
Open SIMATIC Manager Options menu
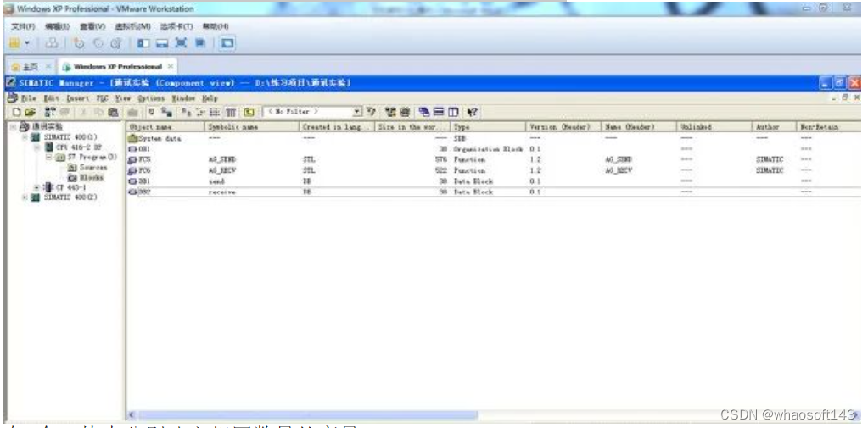point(151,97)
